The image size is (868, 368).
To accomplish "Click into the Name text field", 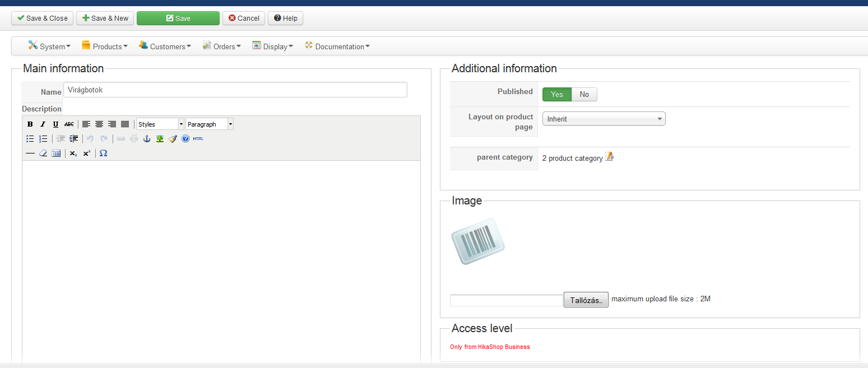I will tap(235, 90).
